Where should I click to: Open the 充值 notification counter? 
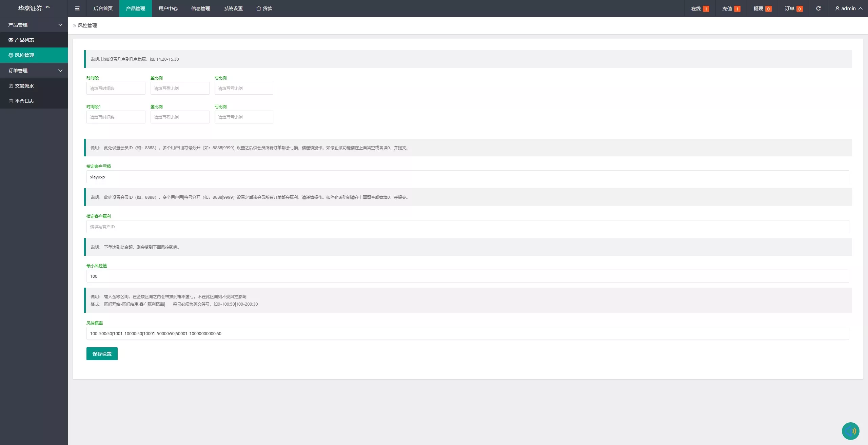point(731,8)
